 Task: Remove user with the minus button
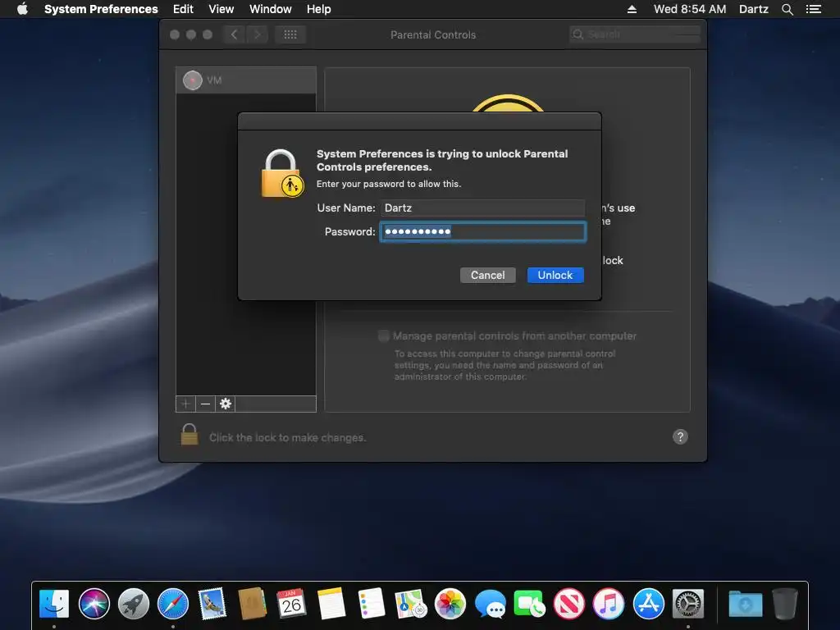tap(205, 404)
